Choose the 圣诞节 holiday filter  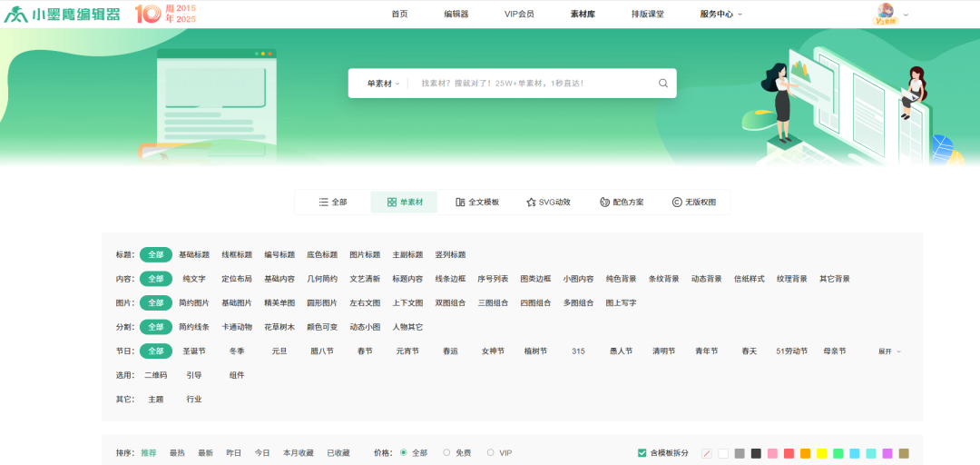coord(194,351)
